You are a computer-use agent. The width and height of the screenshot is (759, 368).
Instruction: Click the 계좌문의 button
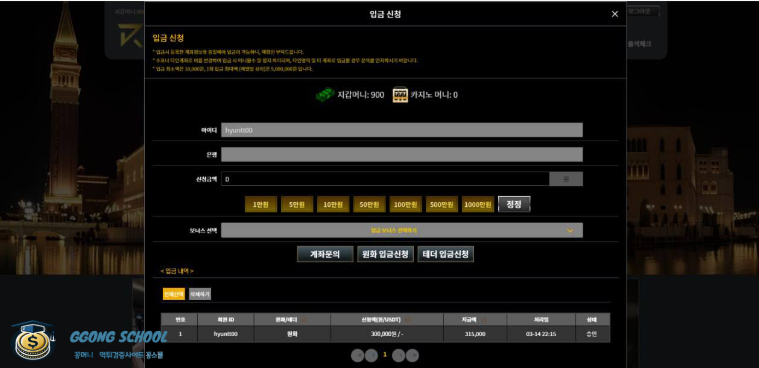pyautogui.click(x=325, y=254)
